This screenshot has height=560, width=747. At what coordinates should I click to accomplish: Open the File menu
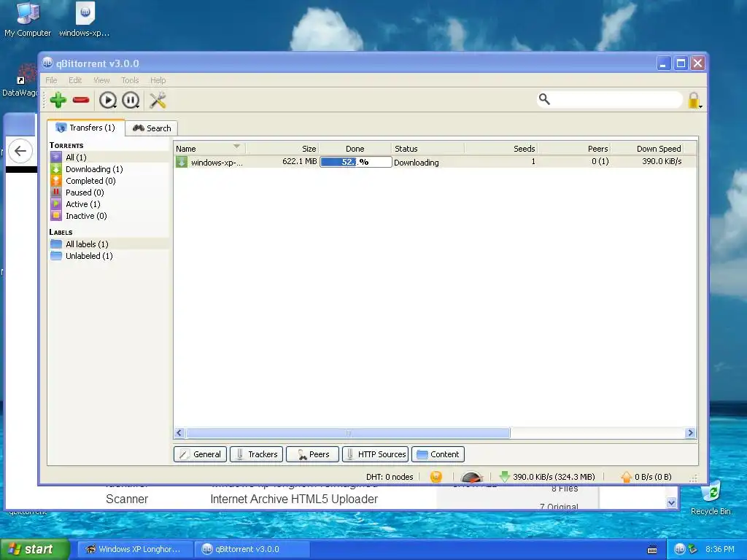(51, 80)
